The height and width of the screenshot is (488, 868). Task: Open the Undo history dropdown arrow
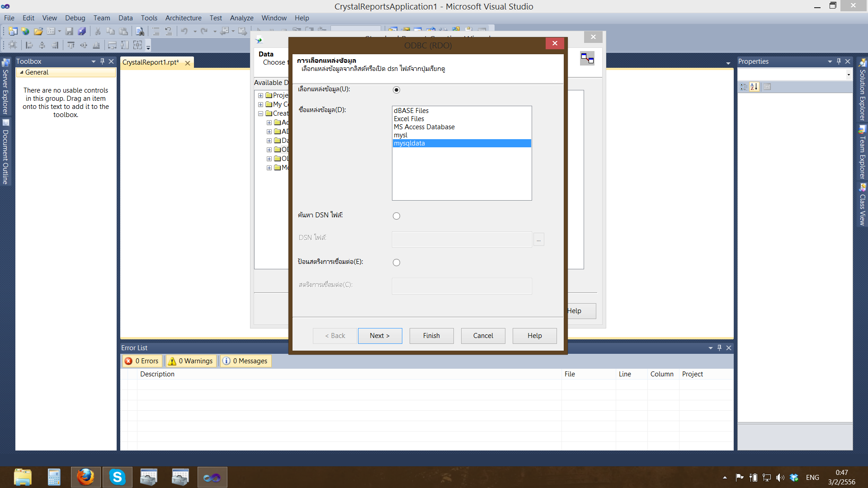click(195, 31)
